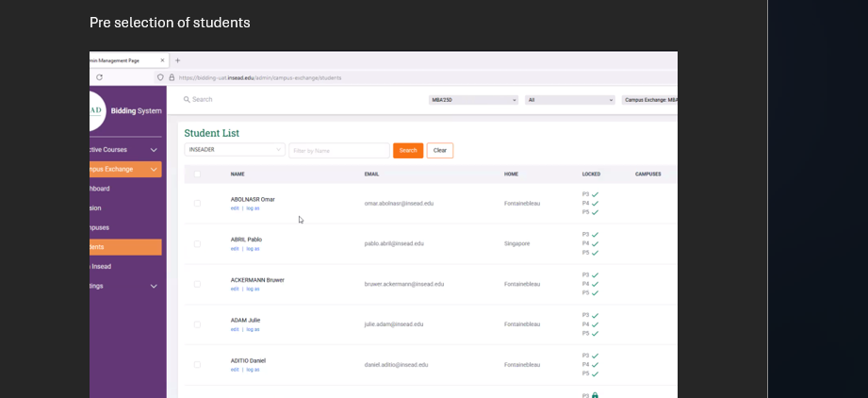Expand the Settings sidebar chevron
Viewport: 868px width, 398px height.
point(154,286)
